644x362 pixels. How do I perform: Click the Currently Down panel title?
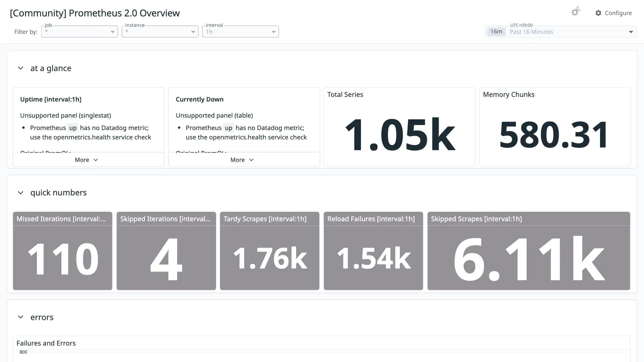[200, 100]
